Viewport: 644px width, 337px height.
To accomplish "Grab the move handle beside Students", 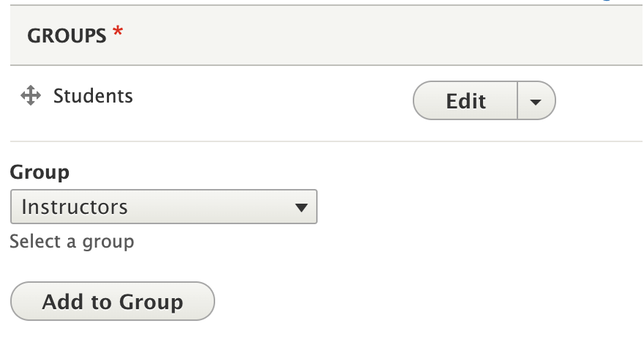I will pos(31,95).
